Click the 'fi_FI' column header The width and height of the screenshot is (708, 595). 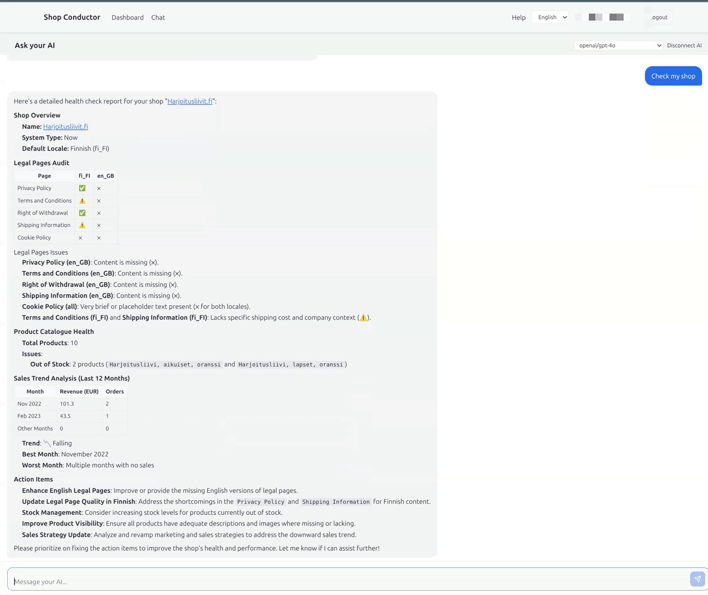(x=84, y=176)
